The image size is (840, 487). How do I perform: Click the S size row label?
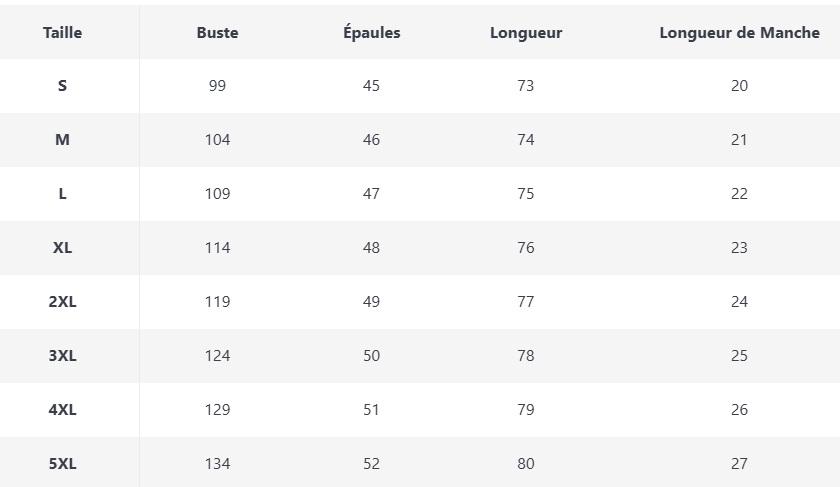coord(62,86)
